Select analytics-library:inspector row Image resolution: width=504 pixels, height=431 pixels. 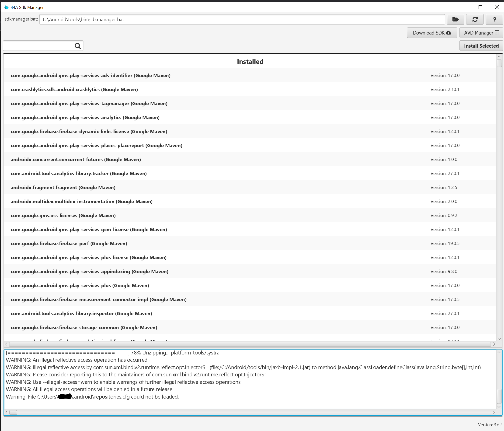point(250,313)
